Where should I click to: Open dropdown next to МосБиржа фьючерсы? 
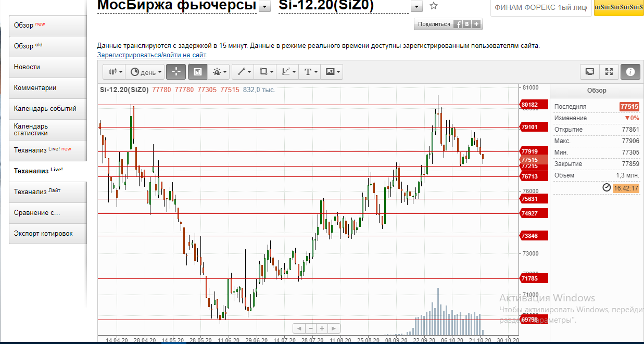pyautogui.click(x=265, y=6)
